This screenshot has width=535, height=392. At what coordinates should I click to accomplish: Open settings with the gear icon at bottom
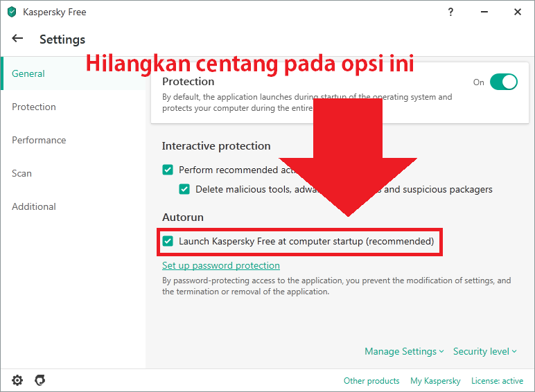(17, 380)
